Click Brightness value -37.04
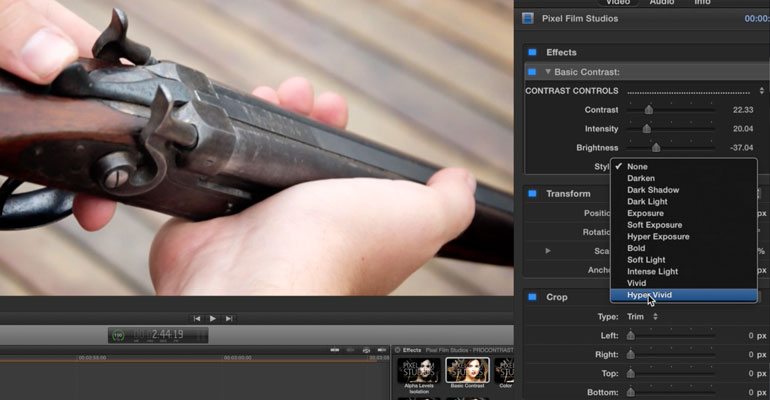This screenshot has width=770, height=400. click(741, 148)
